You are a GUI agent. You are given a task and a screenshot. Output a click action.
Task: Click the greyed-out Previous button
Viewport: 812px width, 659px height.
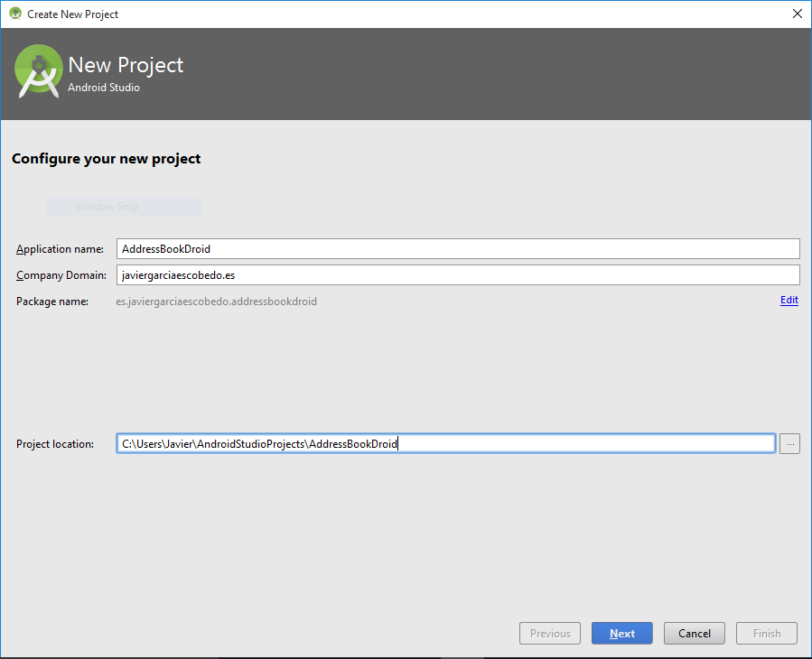tap(550, 634)
